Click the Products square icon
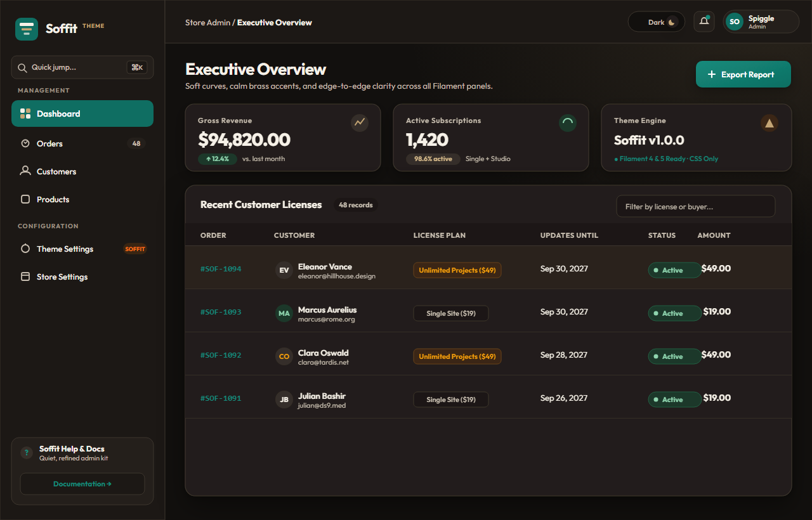This screenshot has width=812, height=520. pyautogui.click(x=25, y=199)
